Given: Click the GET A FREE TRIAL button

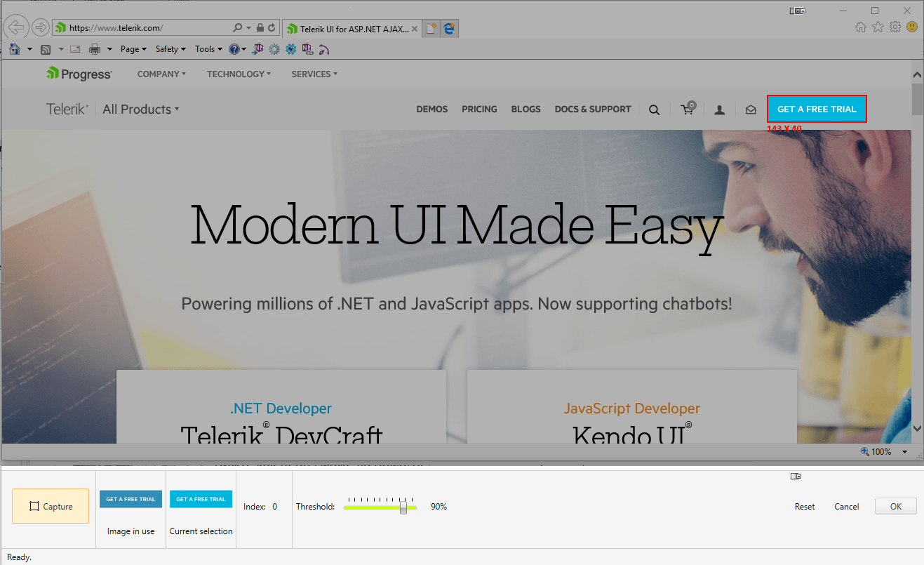Looking at the screenshot, I should (817, 109).
